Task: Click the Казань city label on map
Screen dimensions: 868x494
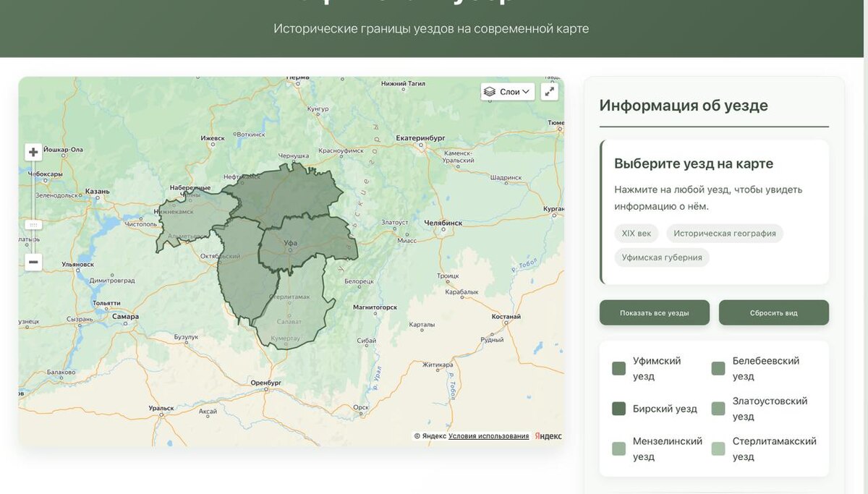Action: point(97,192)
